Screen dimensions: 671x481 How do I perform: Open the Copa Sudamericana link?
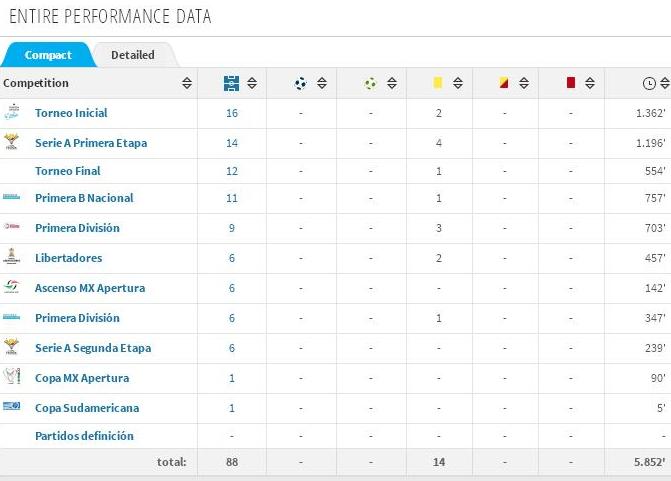[87, 408]
